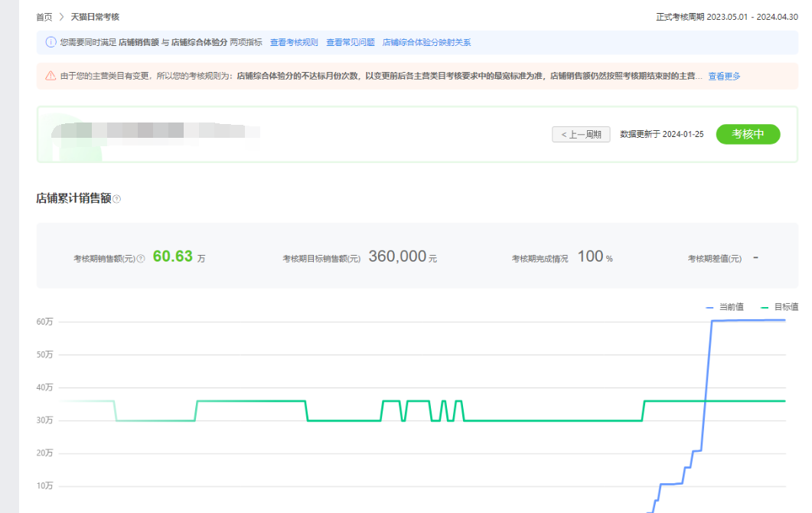
Task: Click help icon next to 考核期销售额(元)
Action: pyautogui.click(x=141, y=259)
